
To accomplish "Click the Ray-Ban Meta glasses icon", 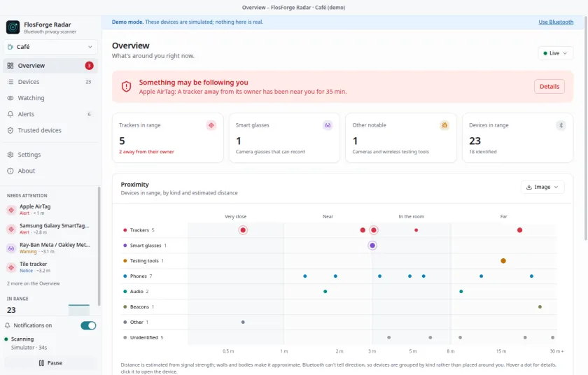I will (11, 248).
